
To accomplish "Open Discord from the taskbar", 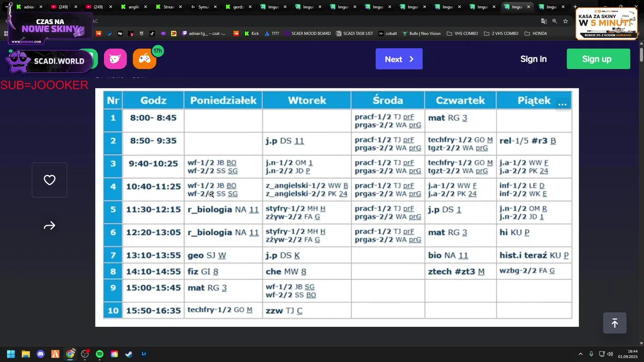I will (41, 354).
